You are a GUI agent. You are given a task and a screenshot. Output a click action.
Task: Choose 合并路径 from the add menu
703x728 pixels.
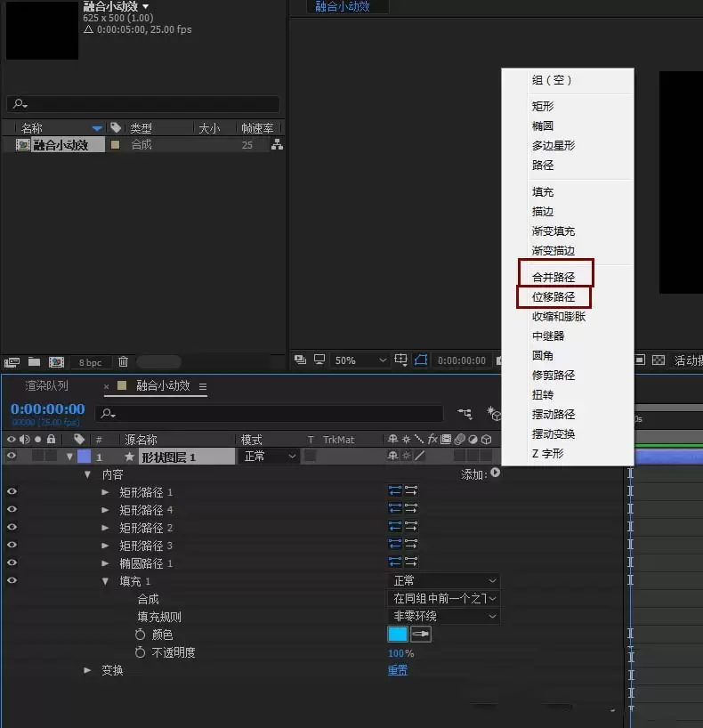[554, 277]
